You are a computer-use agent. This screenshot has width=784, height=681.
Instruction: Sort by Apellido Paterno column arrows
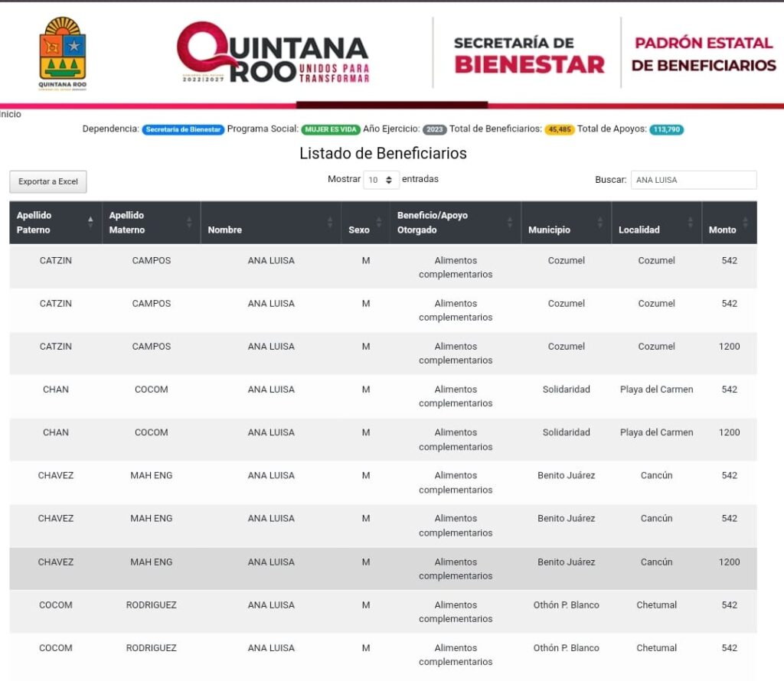90,223
